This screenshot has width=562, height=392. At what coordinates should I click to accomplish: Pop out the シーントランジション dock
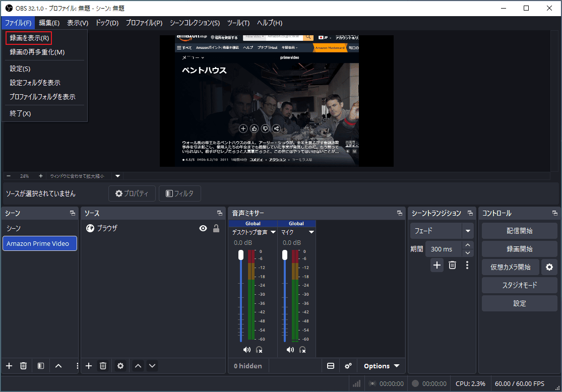click(470, 213)
